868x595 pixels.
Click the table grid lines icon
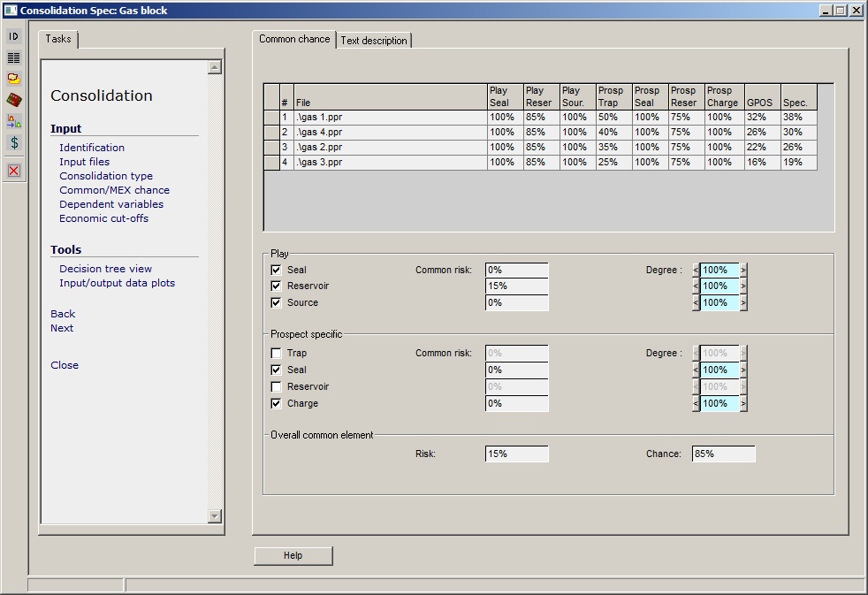click(x=14, y=57)
